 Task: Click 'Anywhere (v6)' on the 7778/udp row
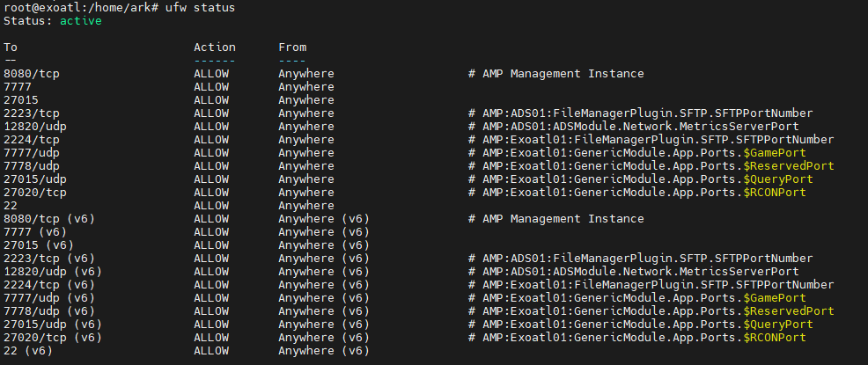324,310
